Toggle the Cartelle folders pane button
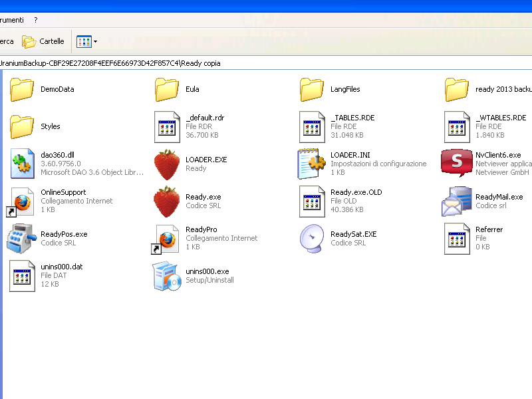Viewport: 532px width, 399px height. tap(43, 41)
